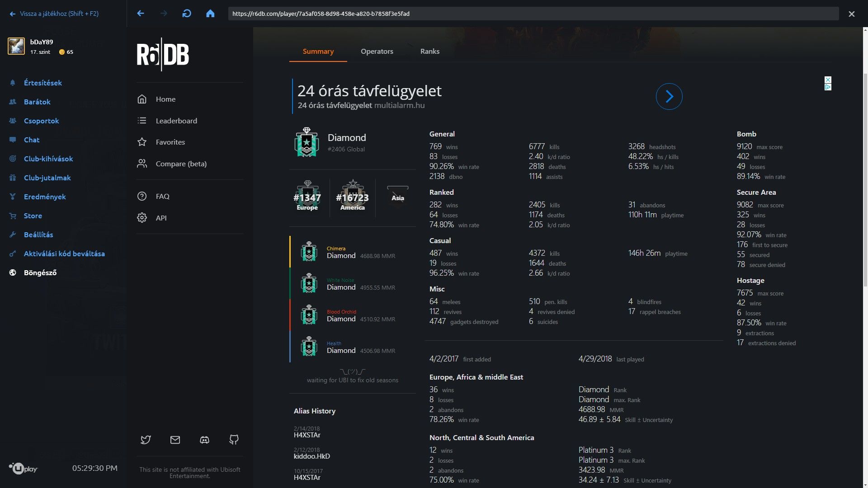868x488 pixels.
Task: Open Barátok in Uplay sidebar
Action: [37, 102]
